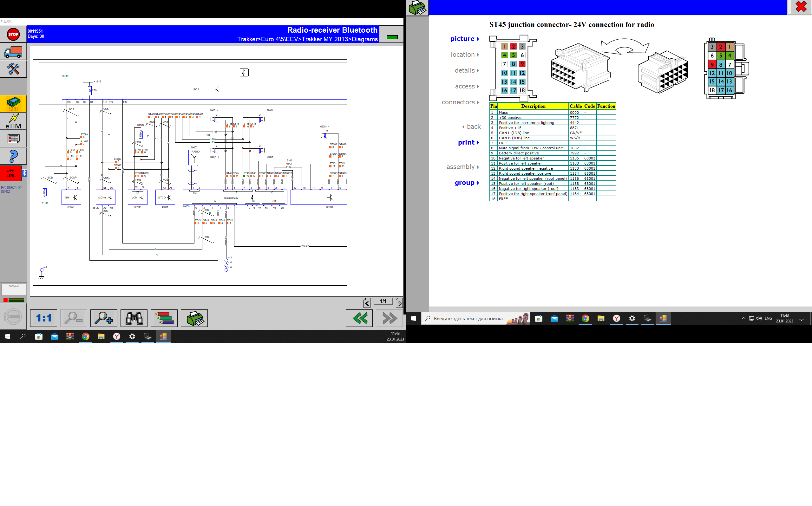The image size is (812, 506).
Task: Select the picture menu item
Action: click(465, 39)
